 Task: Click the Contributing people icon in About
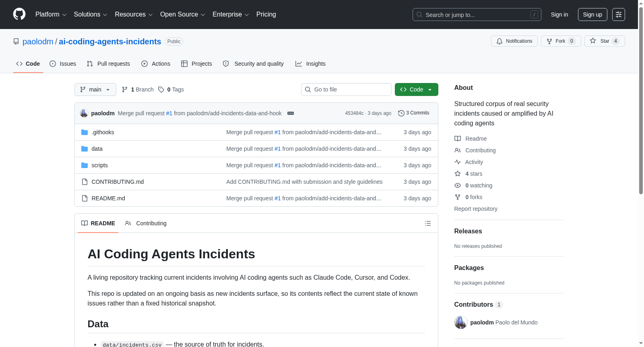(458, 150)
